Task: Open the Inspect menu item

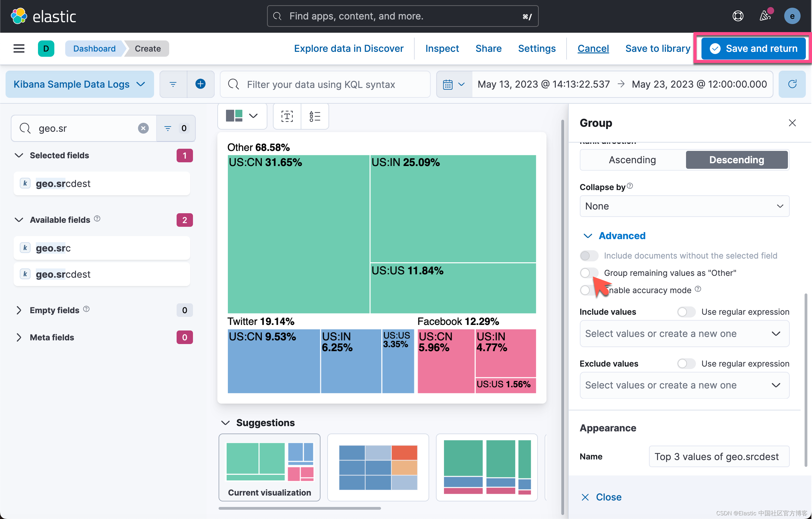Action: click(x=442, y=48)
